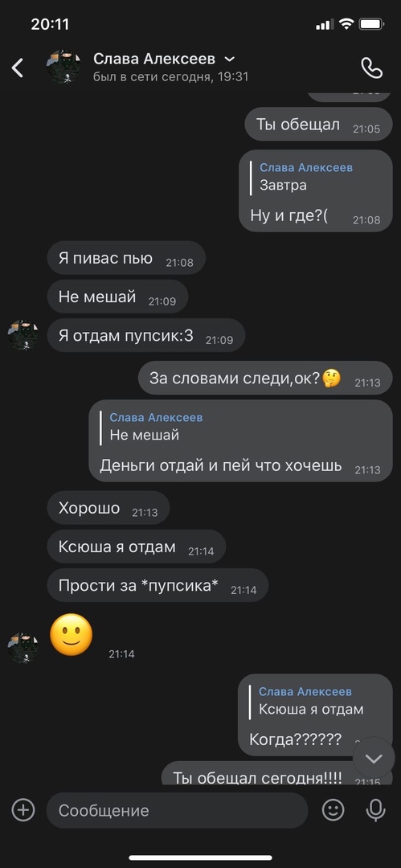401x868 pixels.
Task: Tap the back arrow in the header
Action: pos(18,68)
